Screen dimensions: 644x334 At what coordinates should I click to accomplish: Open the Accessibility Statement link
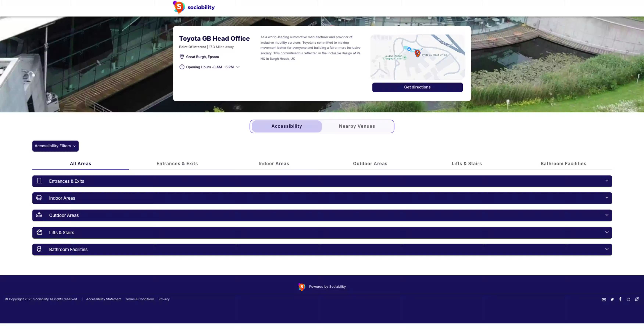[103, 299]
